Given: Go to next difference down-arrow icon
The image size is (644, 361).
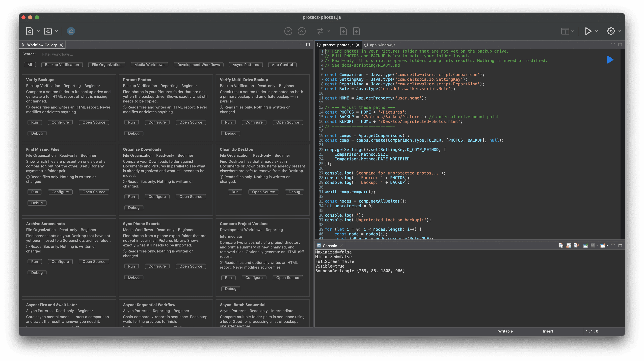Looking at the screenshot, I should [x=288, y=31].
